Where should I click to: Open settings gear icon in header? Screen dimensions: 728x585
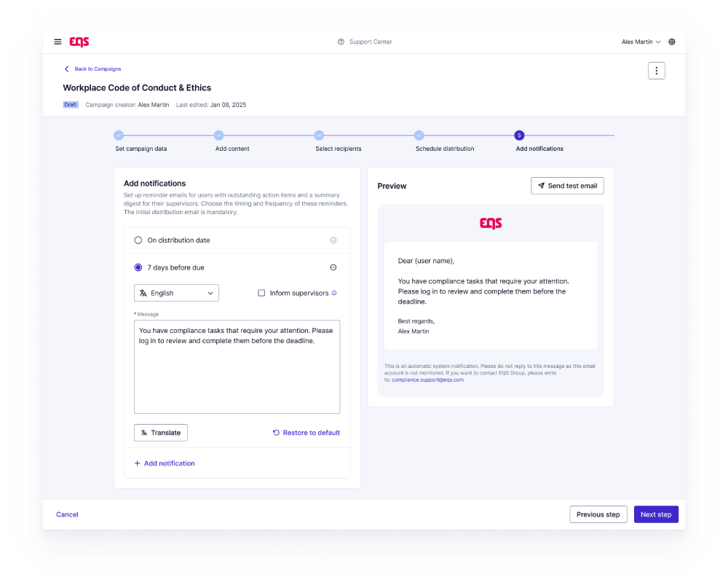tap(671, 42)
